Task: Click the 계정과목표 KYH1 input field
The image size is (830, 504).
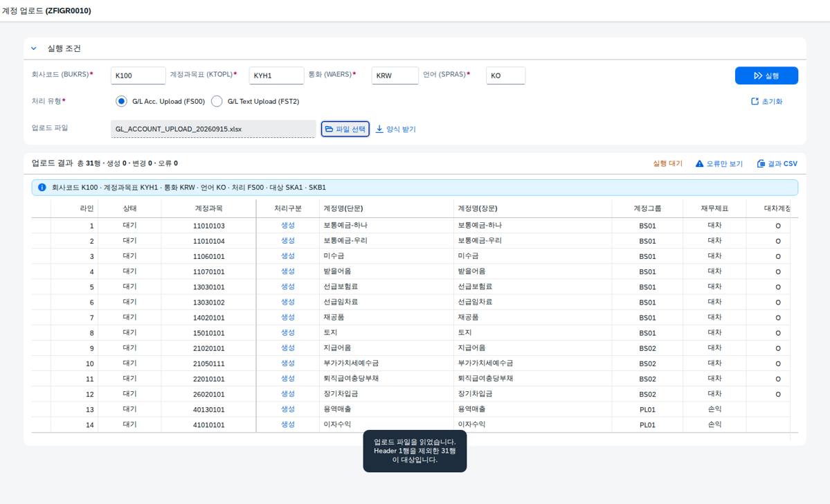Action: pos(276,75)
